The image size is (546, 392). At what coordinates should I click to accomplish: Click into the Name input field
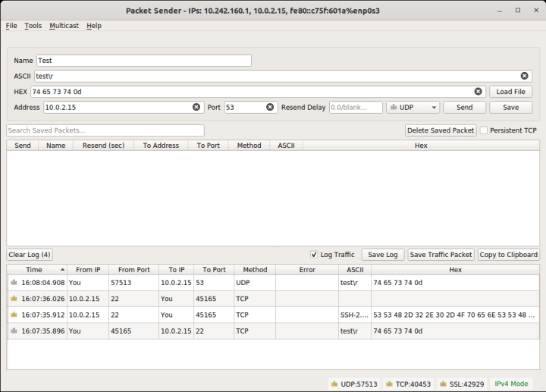point(144,61)
